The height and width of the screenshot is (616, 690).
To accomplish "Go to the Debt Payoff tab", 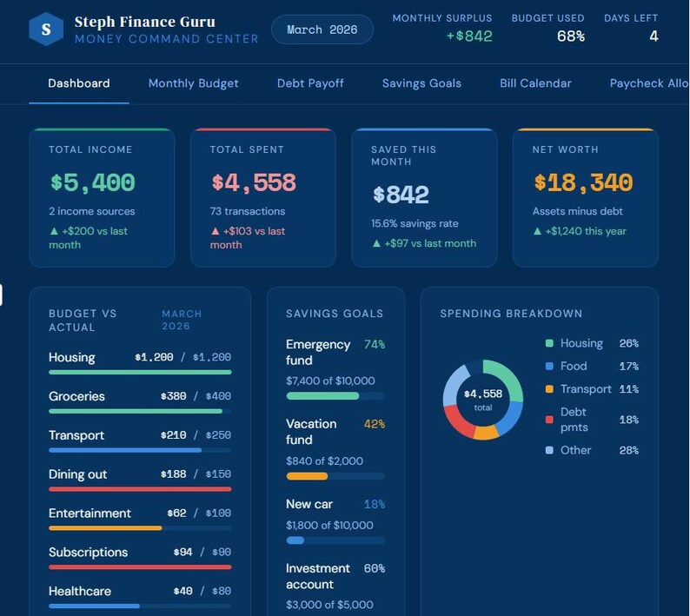I will click(310, 83).
